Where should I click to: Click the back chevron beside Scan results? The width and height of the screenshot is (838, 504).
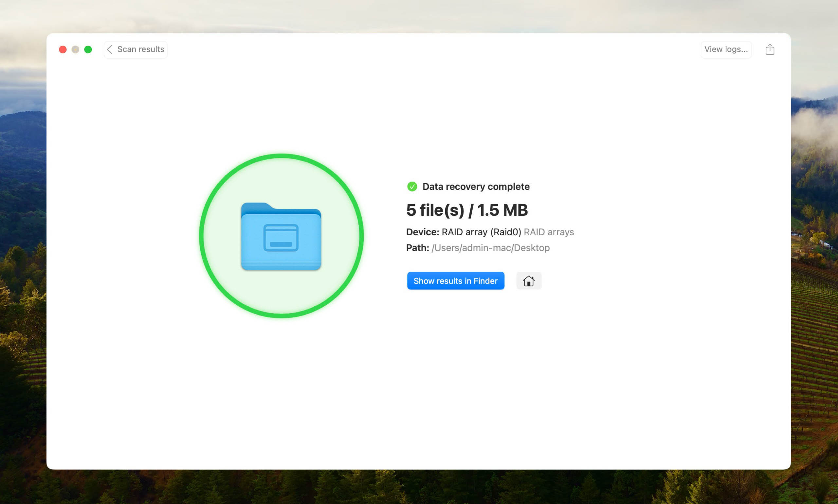pos(109,49)
